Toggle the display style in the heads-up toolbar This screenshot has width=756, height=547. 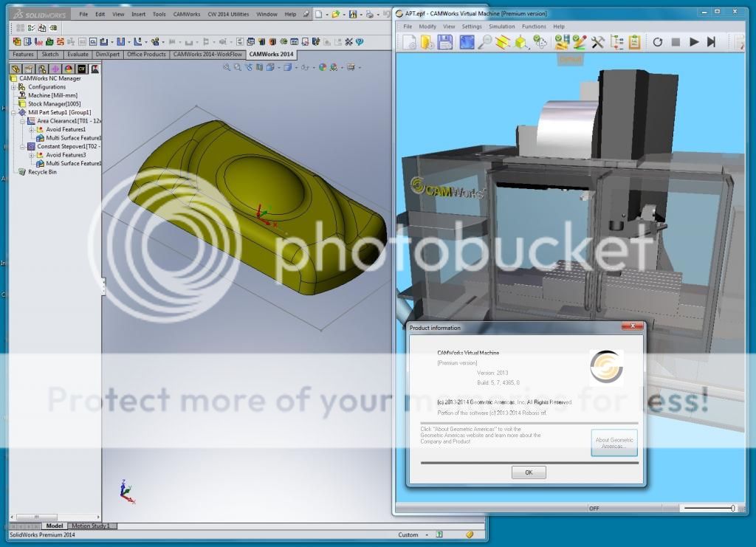[286, 68]
